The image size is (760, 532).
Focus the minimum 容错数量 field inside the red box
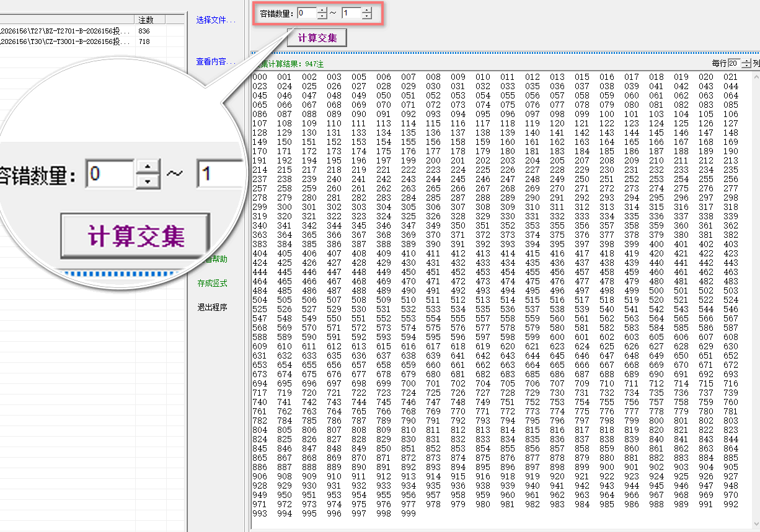pos(307,12)
